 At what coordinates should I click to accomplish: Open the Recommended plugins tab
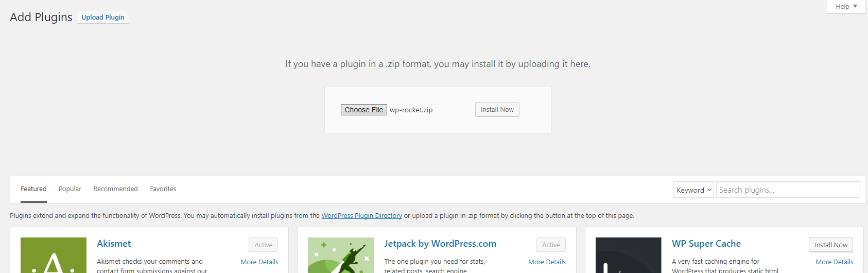pos(115,189)
